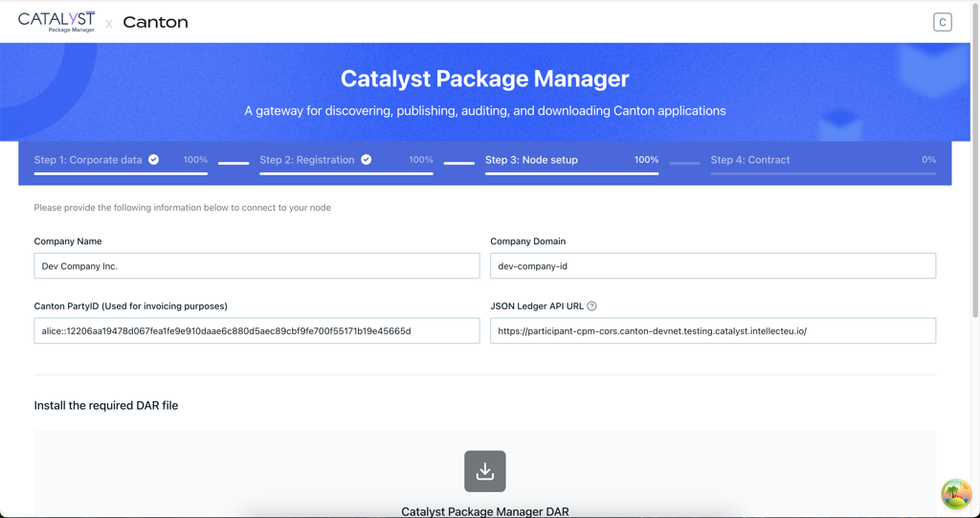Click the Step 4 Contract progress bar
The width and height of the screenshot is (980, 518).
(823, 173)
